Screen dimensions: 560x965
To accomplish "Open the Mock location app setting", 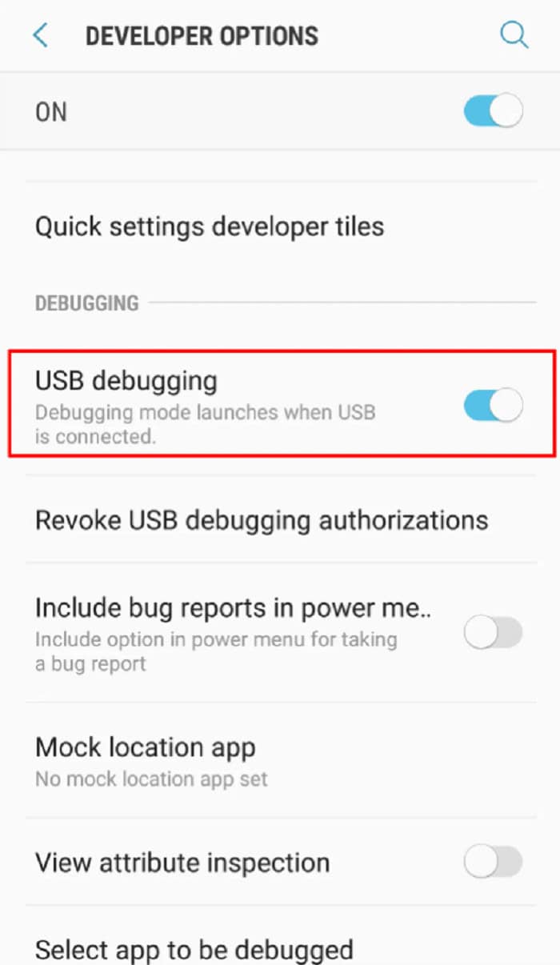I will coord(280,760).
